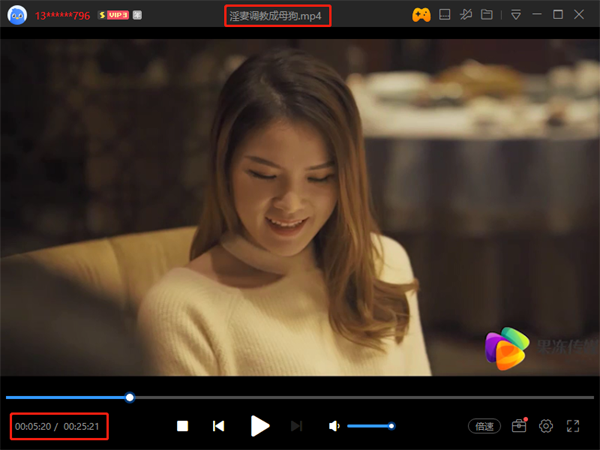
Task: Stop the video playback
Action: coord(183,426)
